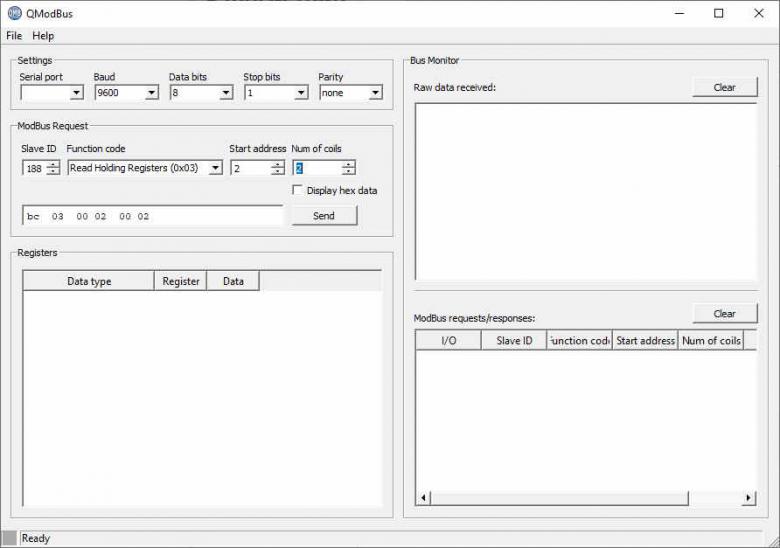
Task: Expand the Serial port dropdown
Action: (x=76, y=92)
